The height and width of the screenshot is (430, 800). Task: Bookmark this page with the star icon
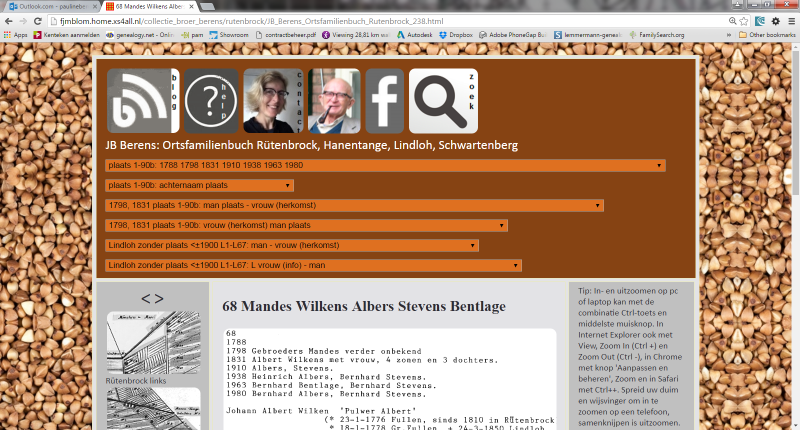tap(744, 21)
